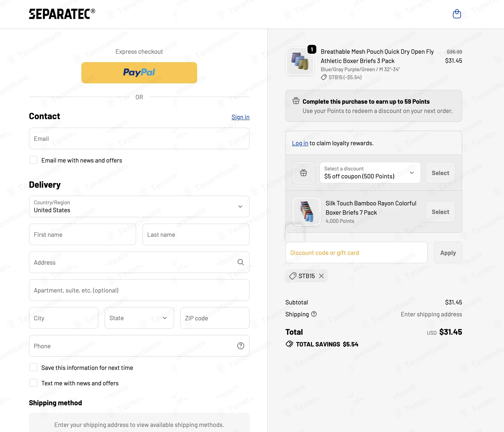This screenshot has height=432, width=504.
Task: Click the 4,000 Points text
Action: tap(340, 221)
